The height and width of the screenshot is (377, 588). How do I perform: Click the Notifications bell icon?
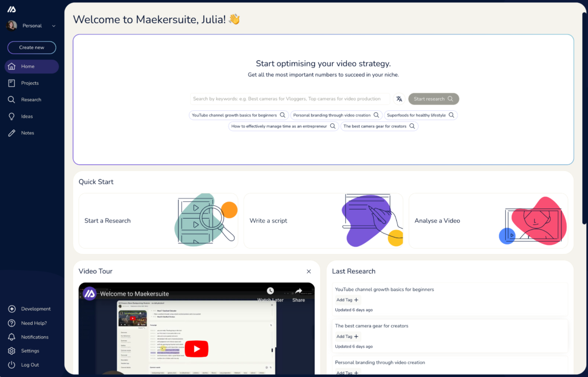click(11, 337)
